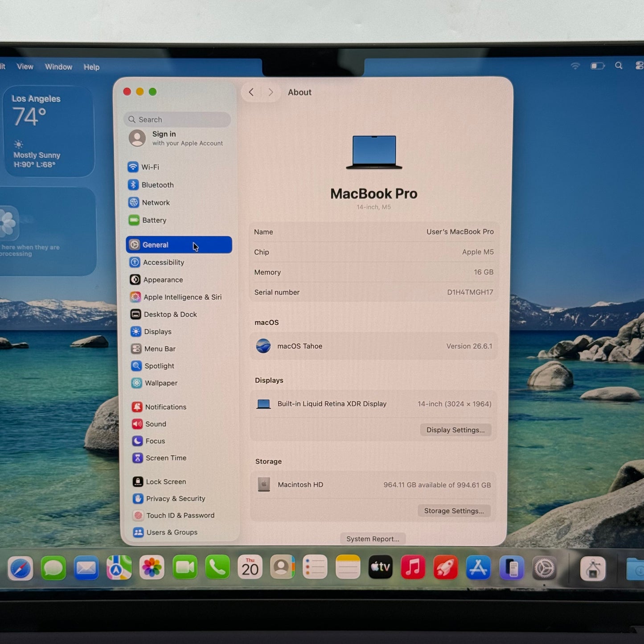Open Touch ID & Password settings
Viewport: 644px width, 644px height.
(x=182, y=515)
